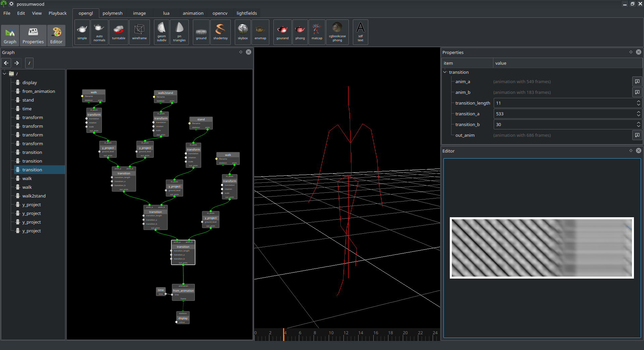This screenshot has width=644, height=350.
Task: Select the wireframe tool icon
Action: coord(139,32)
